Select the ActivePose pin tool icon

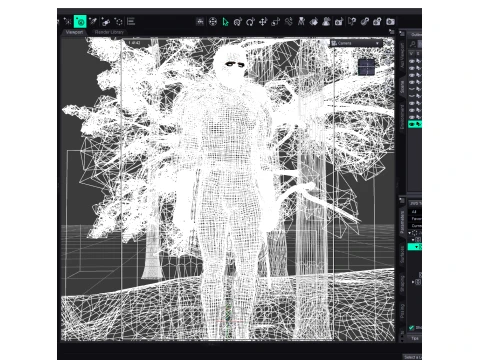[288, 22]
